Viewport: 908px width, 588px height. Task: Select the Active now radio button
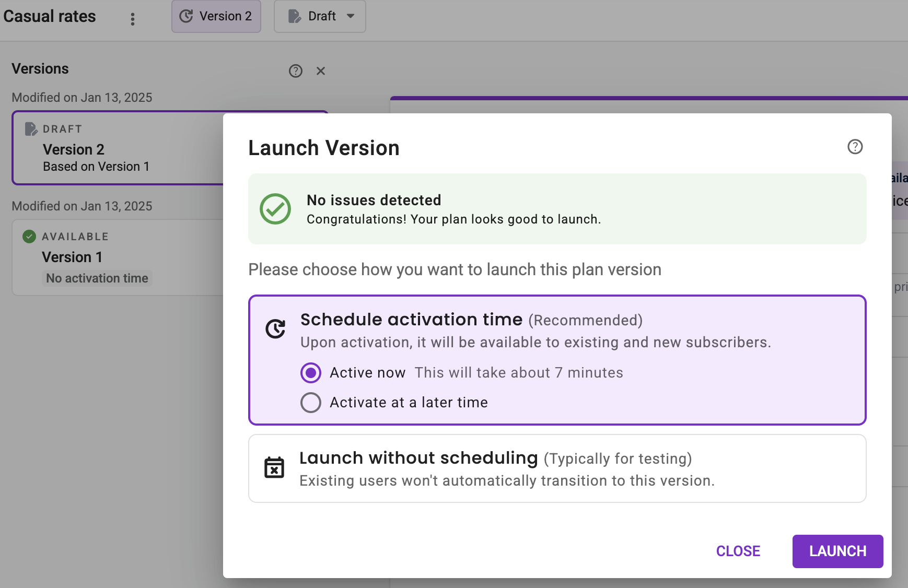[x=310, y=372]
